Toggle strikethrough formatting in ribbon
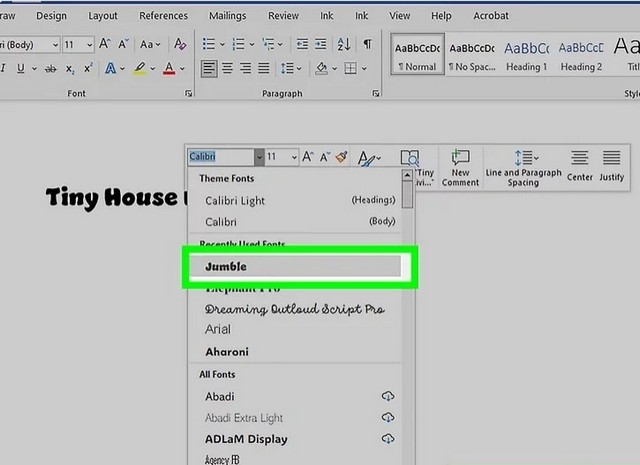Screen dimensions: 640x465 (x=49, y=69)
